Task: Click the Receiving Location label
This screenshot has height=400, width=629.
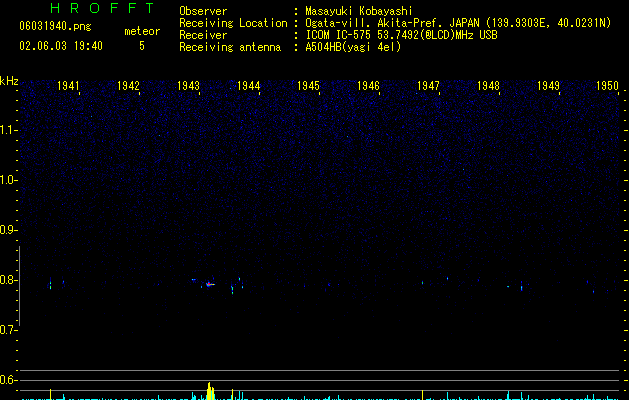Action: coord(233,23)
